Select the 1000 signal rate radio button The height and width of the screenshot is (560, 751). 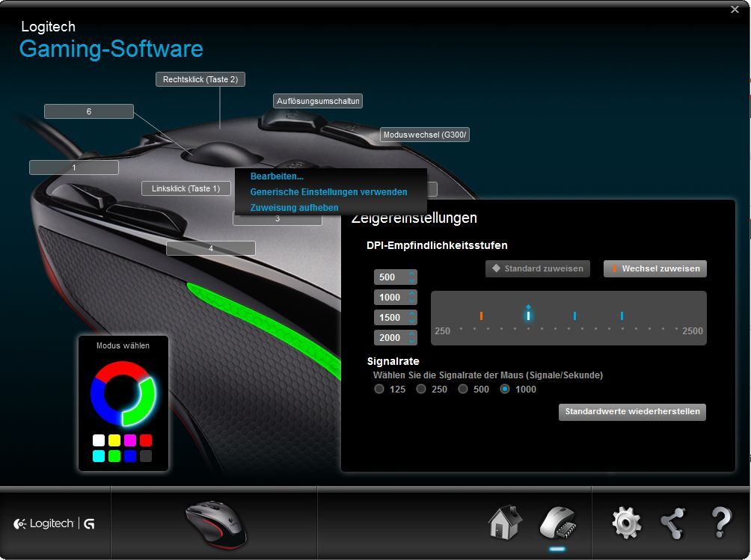coord(505,389)
